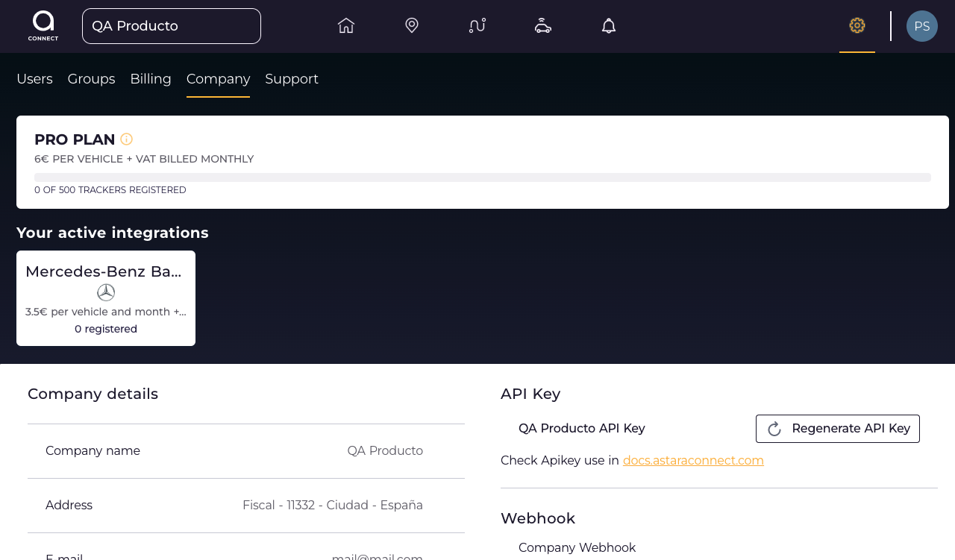Open the QA Producto company selector
The height and width of the screenshot is (560, 955).
pyautogui.click(x=172, y=26)
